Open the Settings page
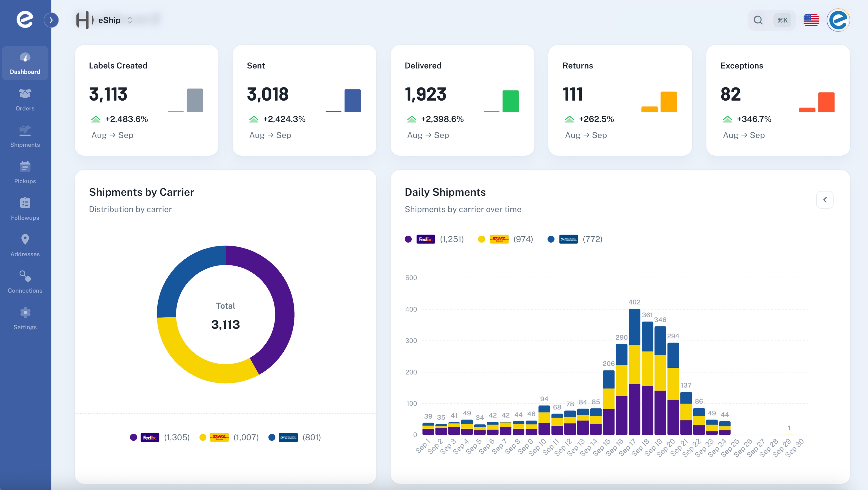Viewport: 868px width, 490px height. pos(25,318)
